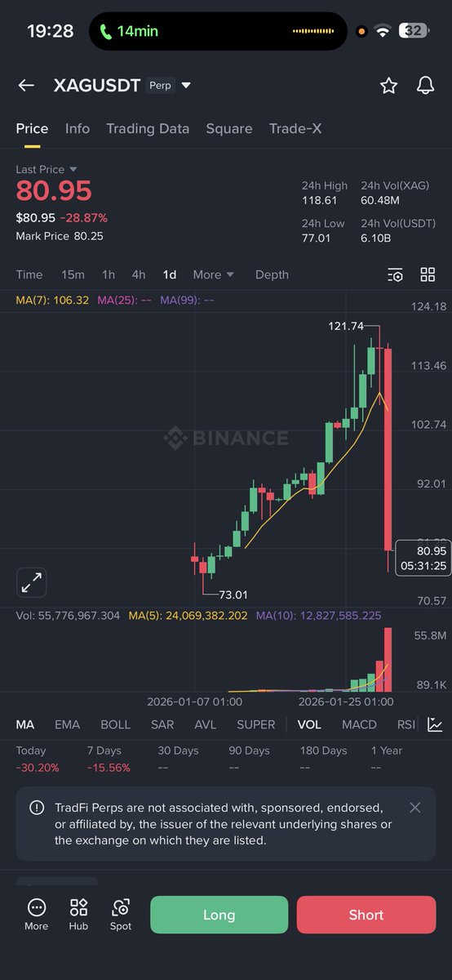Tap the Perp label badge
Screen dimensions: 452x980
tap(161, 85)
